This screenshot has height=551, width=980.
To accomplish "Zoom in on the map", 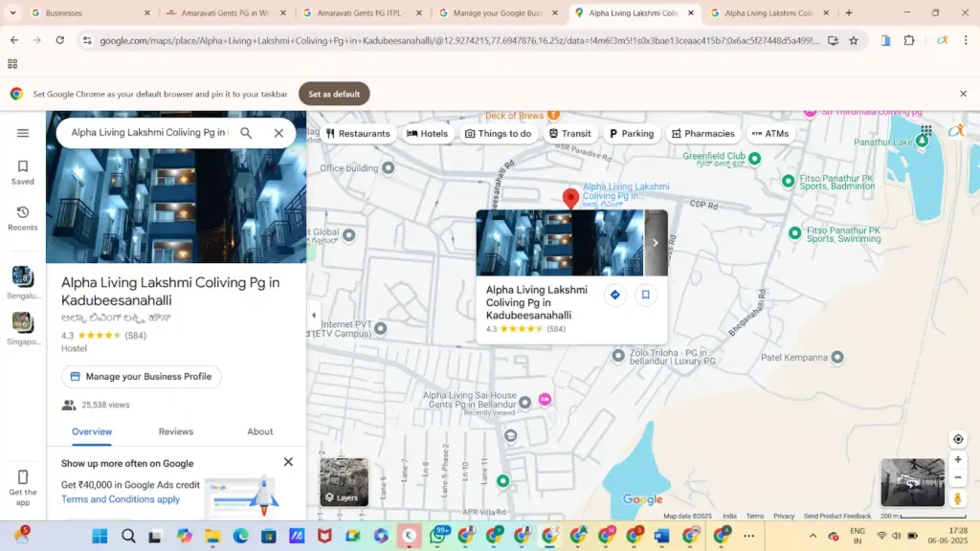I will [x=957, y=460].
